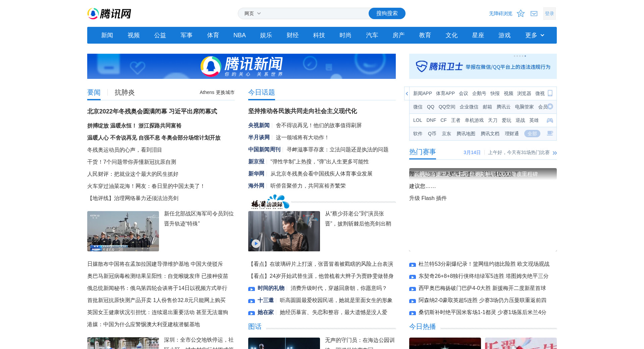This screenshot has height=349, width=644.
Task: Click the mobile phone icon in apps row
Action: [x=550, y=93]
